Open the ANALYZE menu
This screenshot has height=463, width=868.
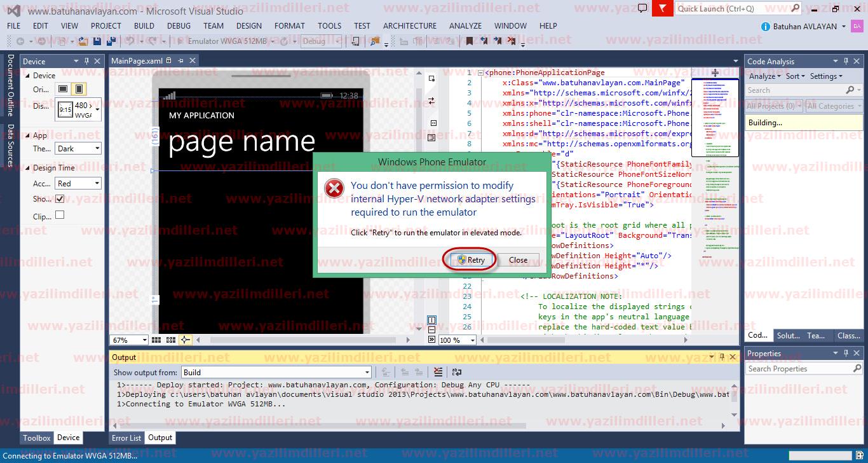(x=465, y=26)
